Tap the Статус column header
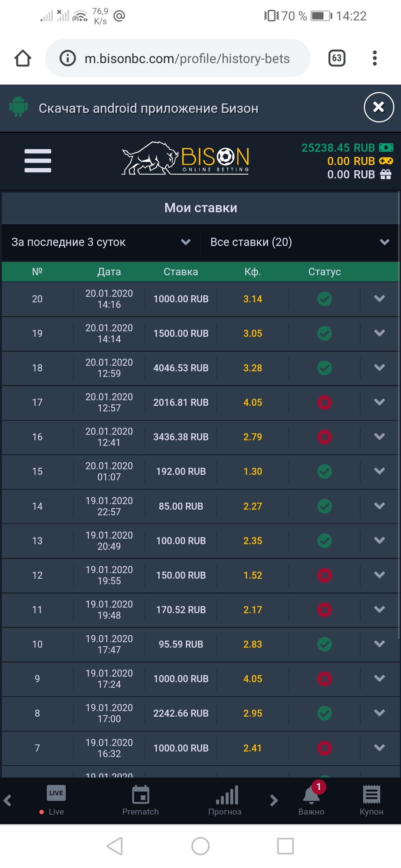The width and height of the screenshot is (401, 868). pos(325,272)
